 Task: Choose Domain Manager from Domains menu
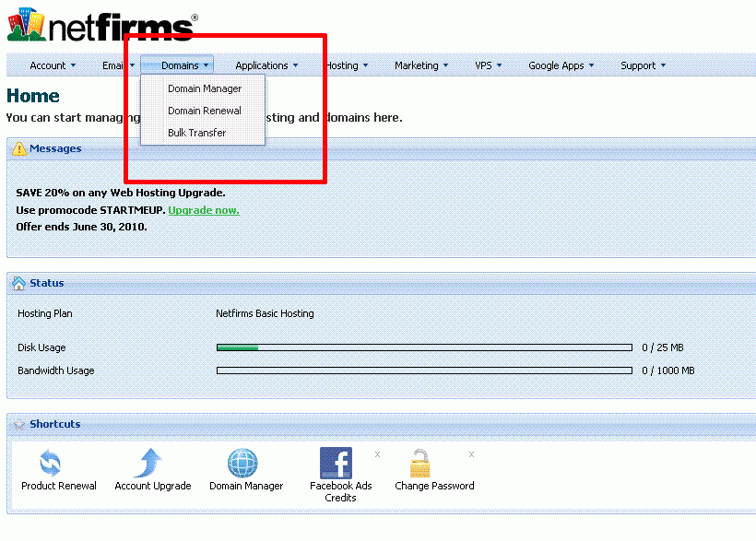(x=205, y=88)
